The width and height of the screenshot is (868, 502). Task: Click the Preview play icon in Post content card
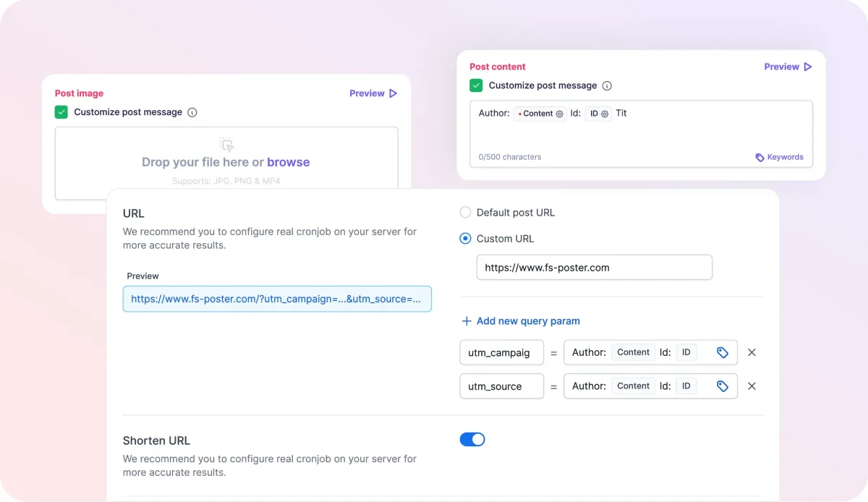(x=808, y=67)
